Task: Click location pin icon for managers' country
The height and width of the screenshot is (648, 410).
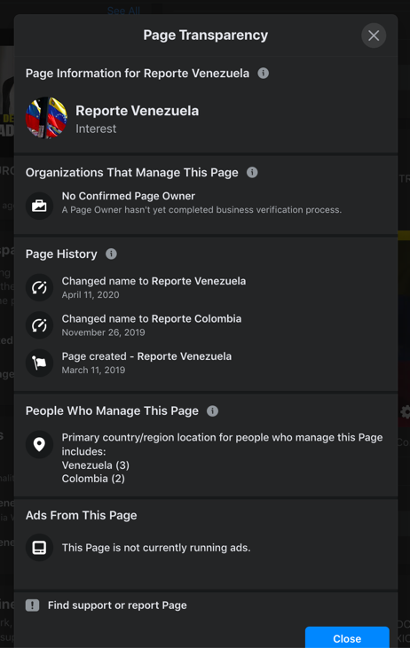Action: coord(39,445)
